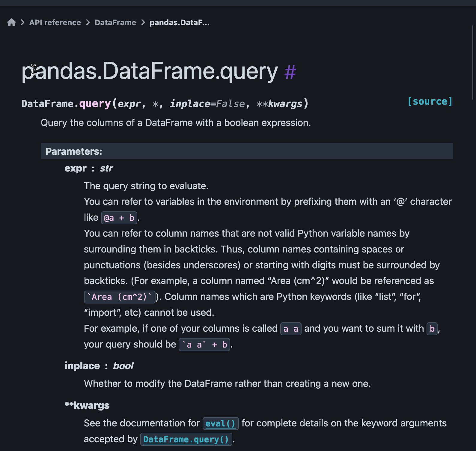Click the chevron after DataFrame breadcrumb
This screenshot has width=476, height=451.
(143, 22)
